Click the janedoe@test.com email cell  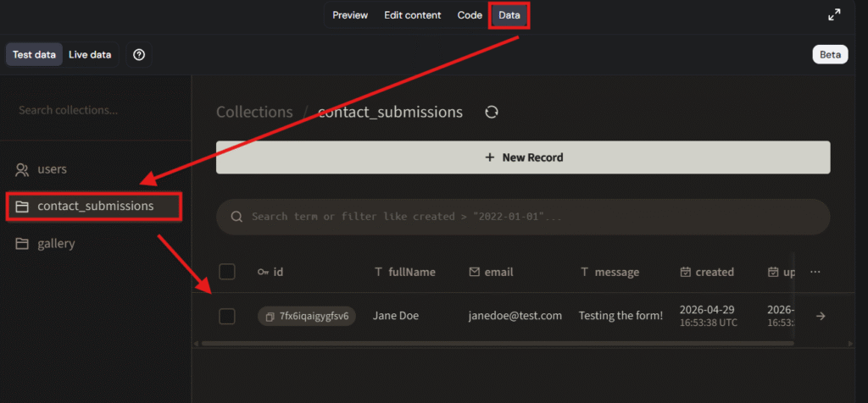(x=515, y=316)
